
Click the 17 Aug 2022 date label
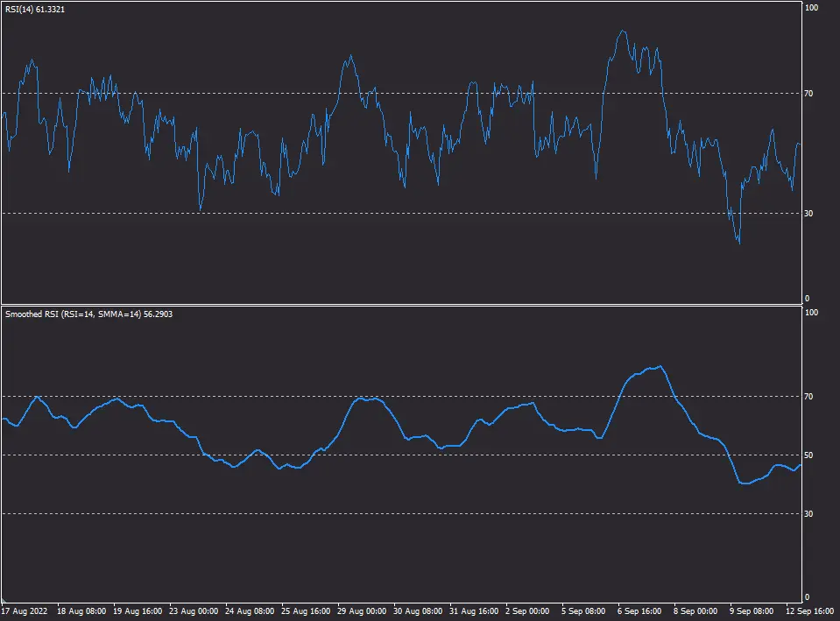point(24,610)
